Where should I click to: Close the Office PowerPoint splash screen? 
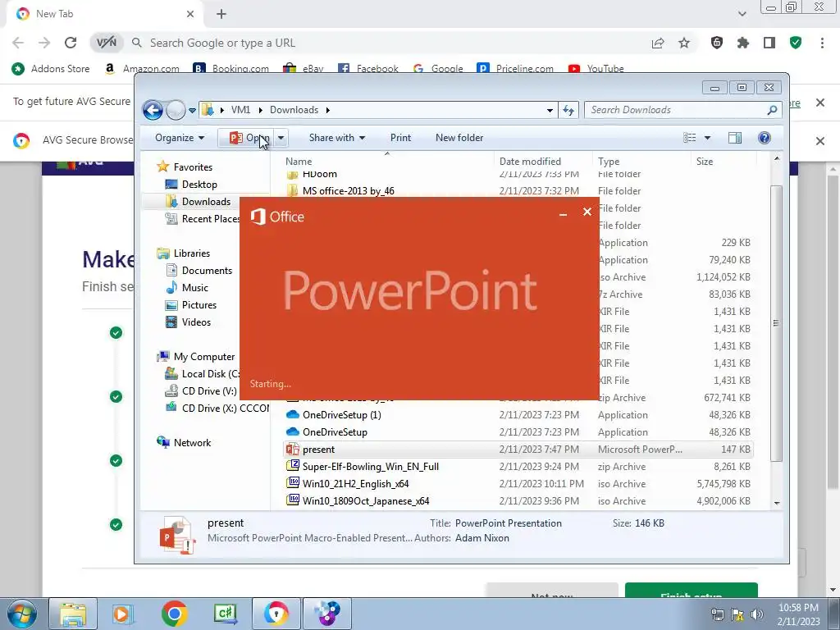pos(587,212)
